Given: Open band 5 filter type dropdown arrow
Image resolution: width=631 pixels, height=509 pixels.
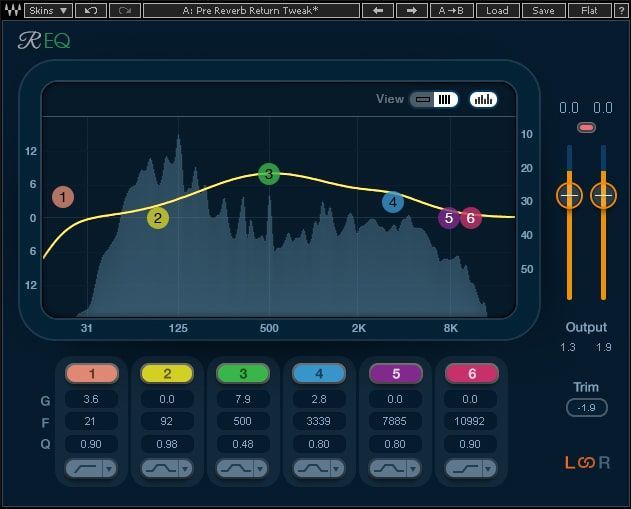Looking at the screenshot, I should pyautogui.click(x=413, y=469).
